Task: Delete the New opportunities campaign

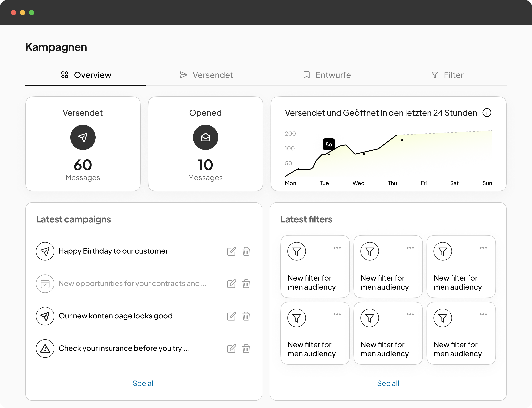Action: point(246,283)
